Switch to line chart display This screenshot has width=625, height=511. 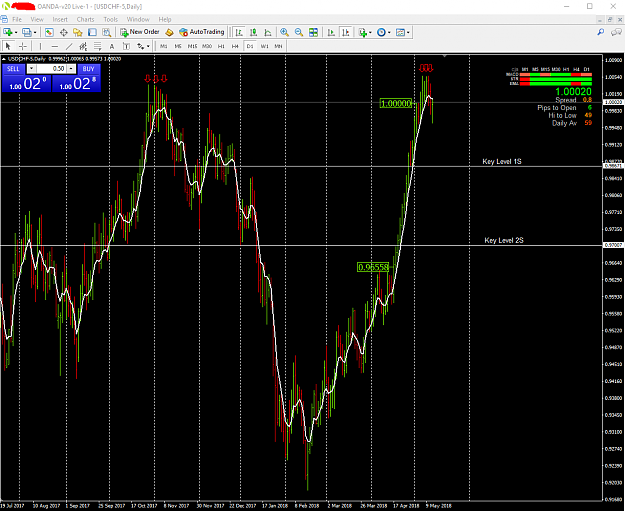click(267, 32)
